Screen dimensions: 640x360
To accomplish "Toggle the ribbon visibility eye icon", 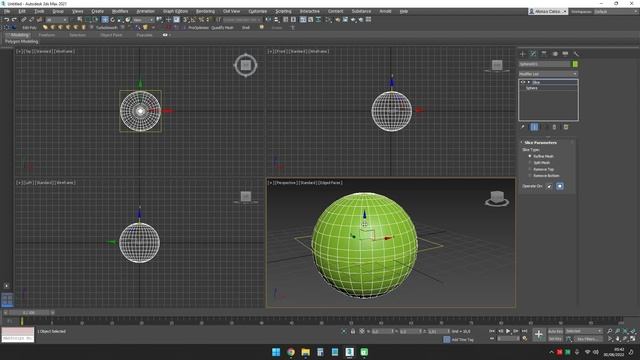I will (x=165, y=35).
